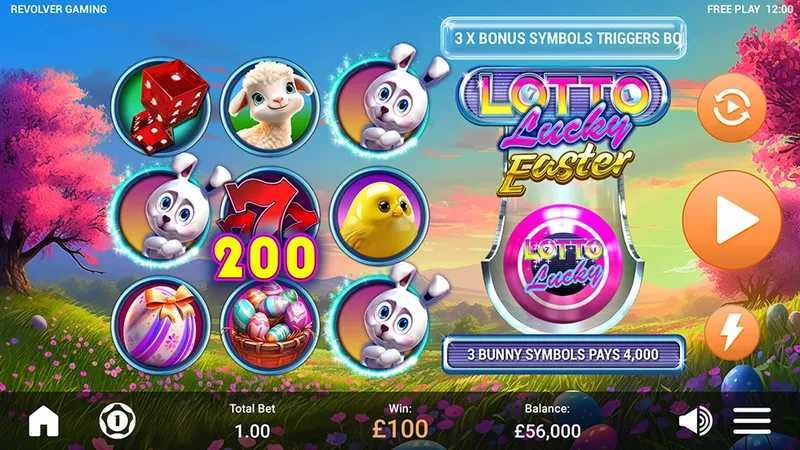The height and width of the screenshot is (450, 800).
Task: Open the hamburger menu
Action: (752, 421)
